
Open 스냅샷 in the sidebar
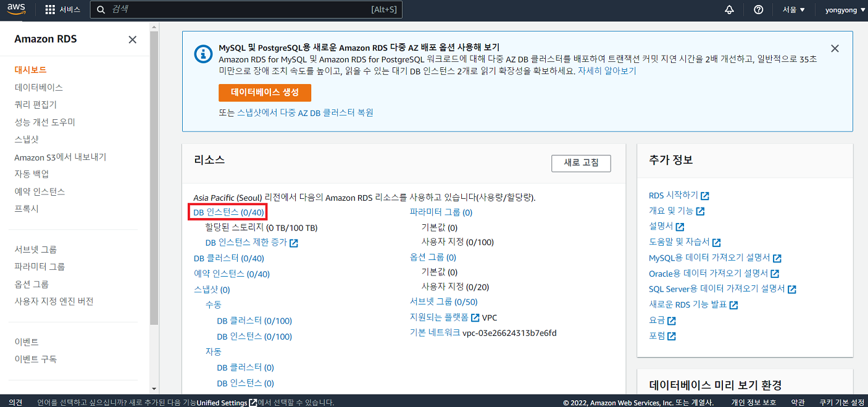[x=27, y=140]
